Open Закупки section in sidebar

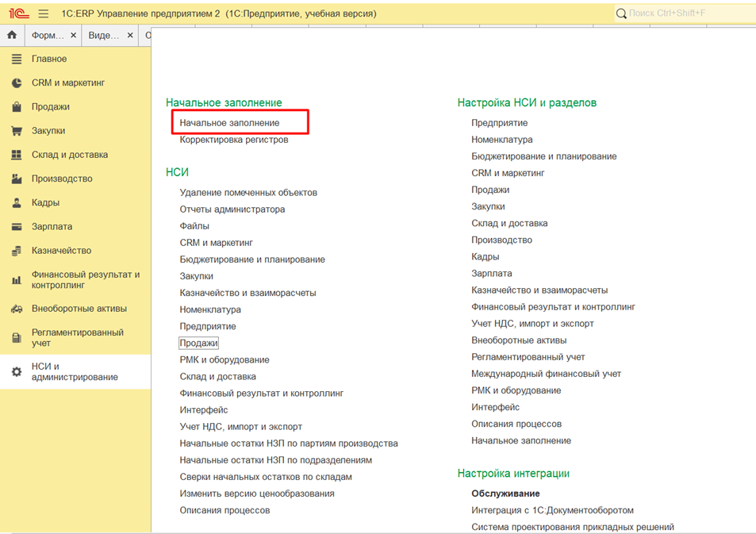(x=48, y=131)
